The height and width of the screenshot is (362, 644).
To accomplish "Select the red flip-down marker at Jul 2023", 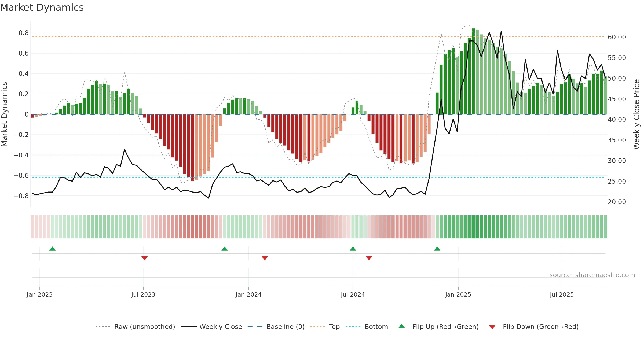I will click(144, 258).
